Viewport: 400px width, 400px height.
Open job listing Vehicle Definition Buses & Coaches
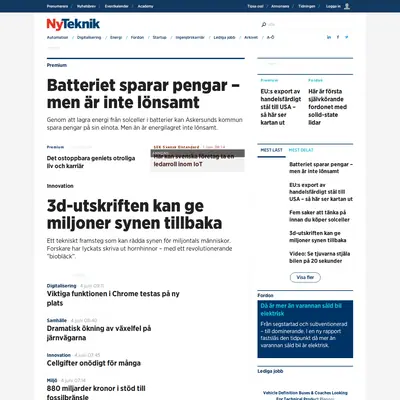[x=305, y=395]
